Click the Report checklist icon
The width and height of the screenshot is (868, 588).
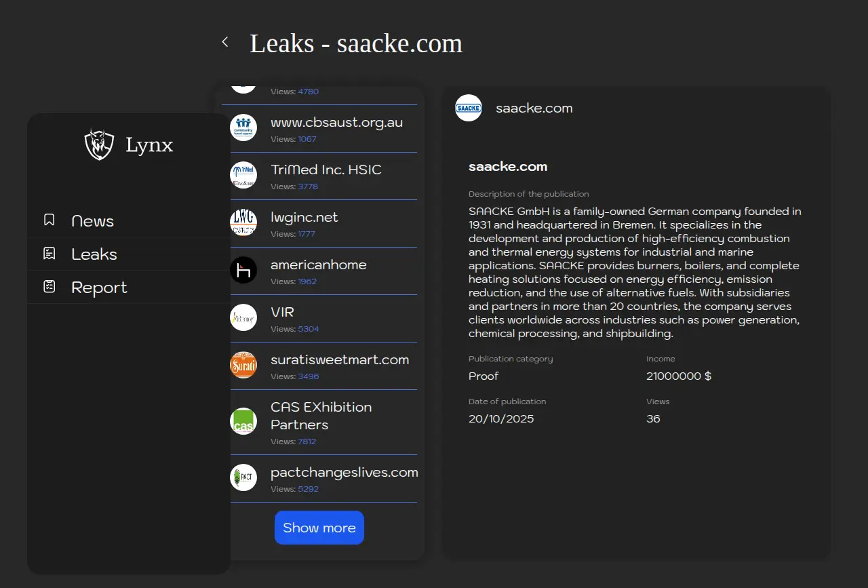pyautogui.click(x=50, y=286)
